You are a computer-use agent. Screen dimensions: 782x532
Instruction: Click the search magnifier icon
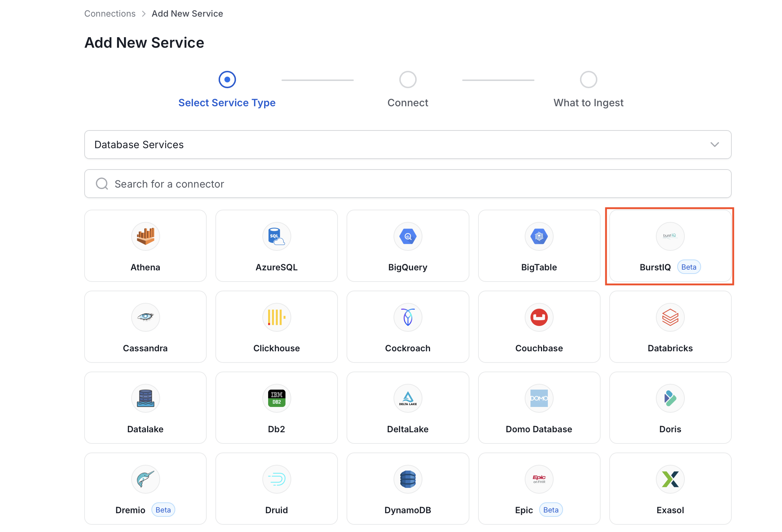point(102,184)
